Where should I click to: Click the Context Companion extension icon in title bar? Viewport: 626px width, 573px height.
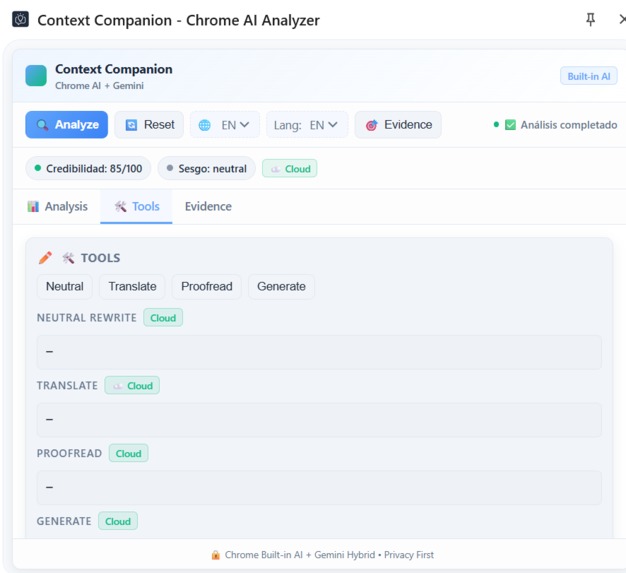click(20, 20)
